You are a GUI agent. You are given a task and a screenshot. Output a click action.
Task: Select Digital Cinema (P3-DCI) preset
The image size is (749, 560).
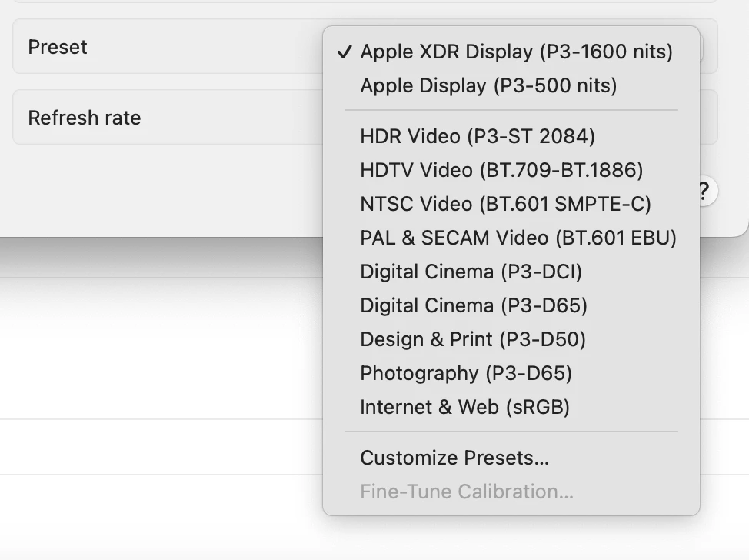[x=471, y=272]
